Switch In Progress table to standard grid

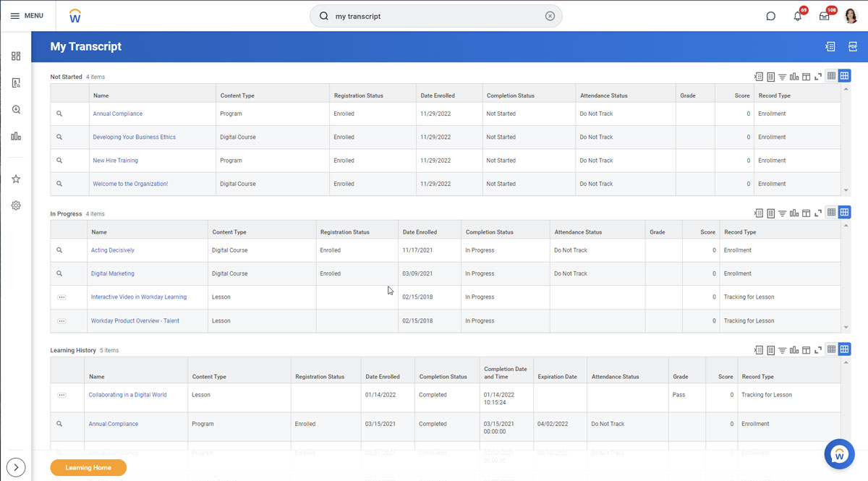(x=844, y=213)
